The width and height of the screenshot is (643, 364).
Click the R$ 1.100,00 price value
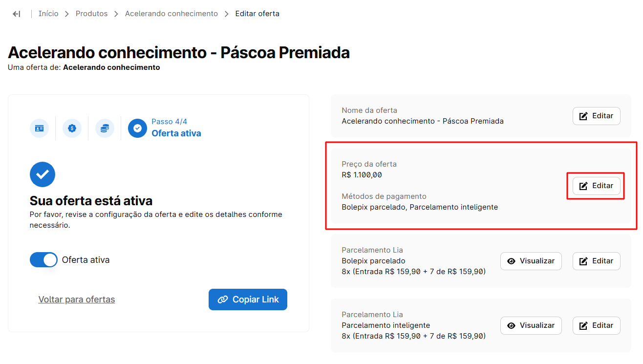[362, 175]
